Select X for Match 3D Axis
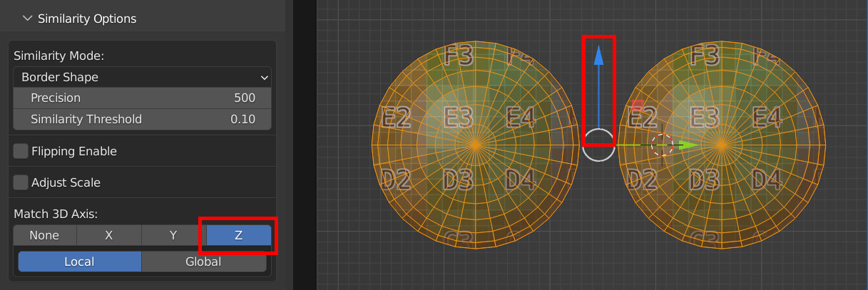This screenshot has width=868, height=290. (x=108, y=235)
